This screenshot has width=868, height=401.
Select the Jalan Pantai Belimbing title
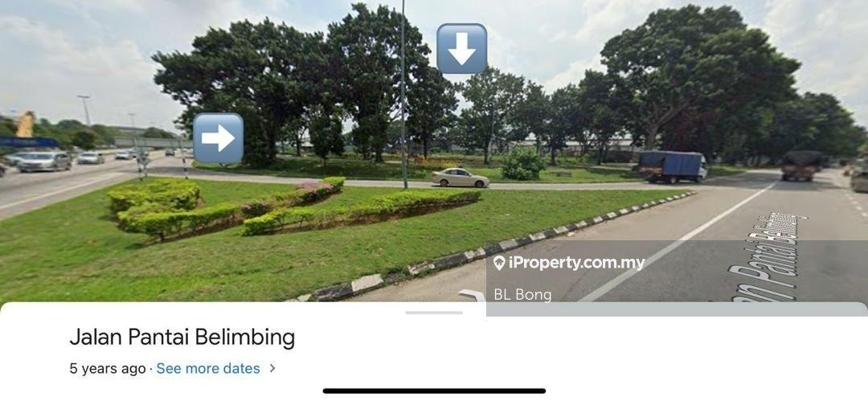click(182, 338)
